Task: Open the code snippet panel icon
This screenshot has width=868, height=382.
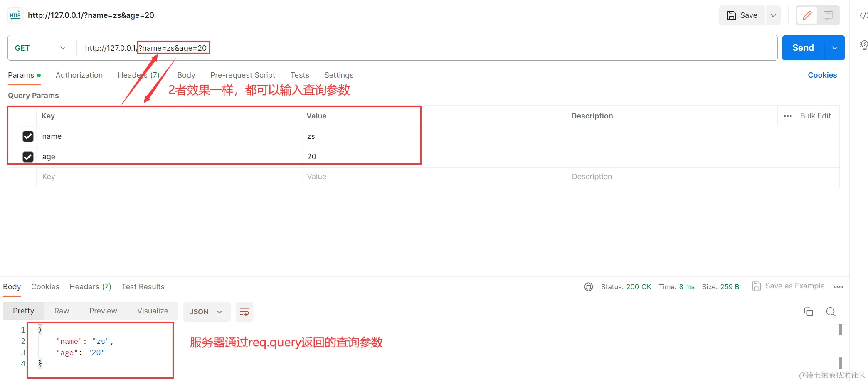Action: click(x=863, y=15)
